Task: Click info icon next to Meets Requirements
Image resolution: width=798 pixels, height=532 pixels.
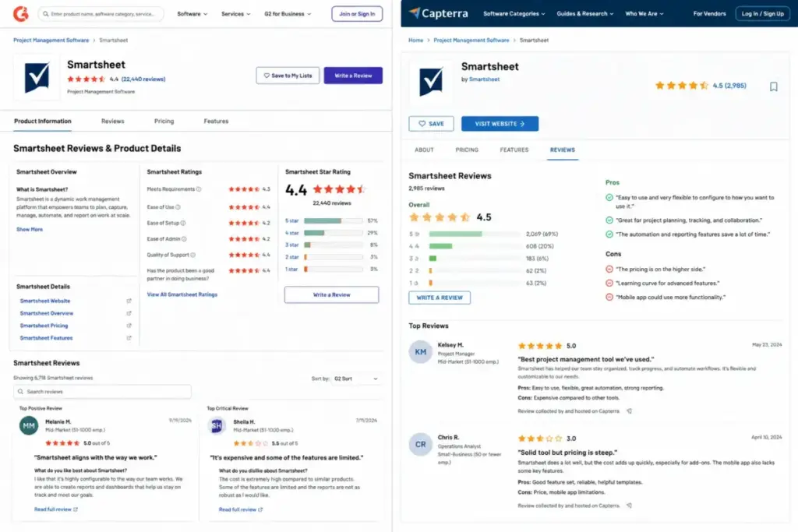Action: (199, 189)
